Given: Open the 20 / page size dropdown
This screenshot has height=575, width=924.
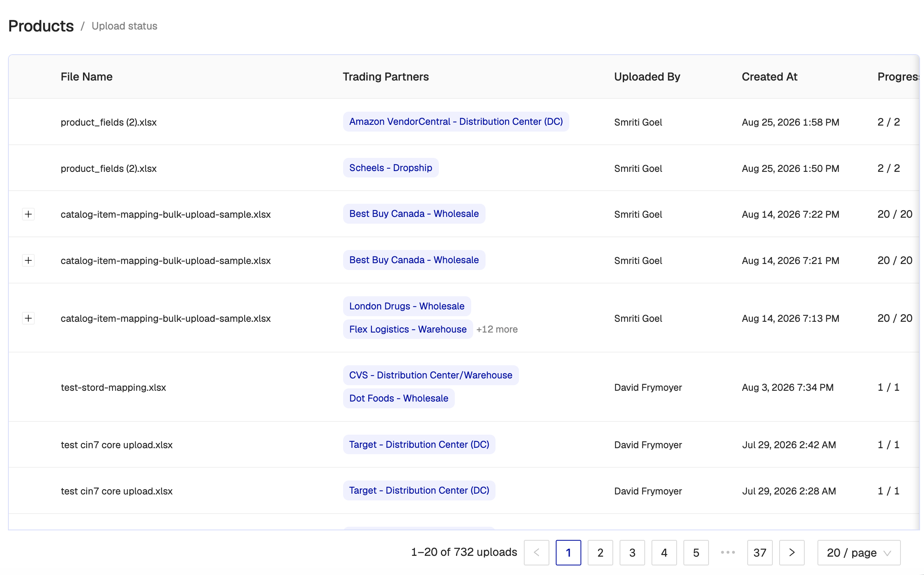Looking at the screenshot, I should click(859, 553).
